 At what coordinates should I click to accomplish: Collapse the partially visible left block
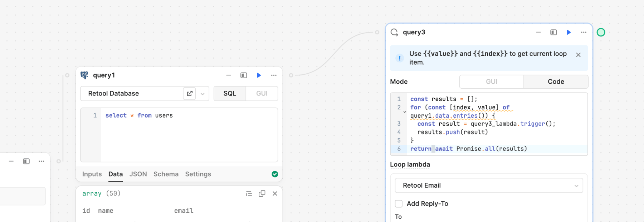tap(11, 161)
